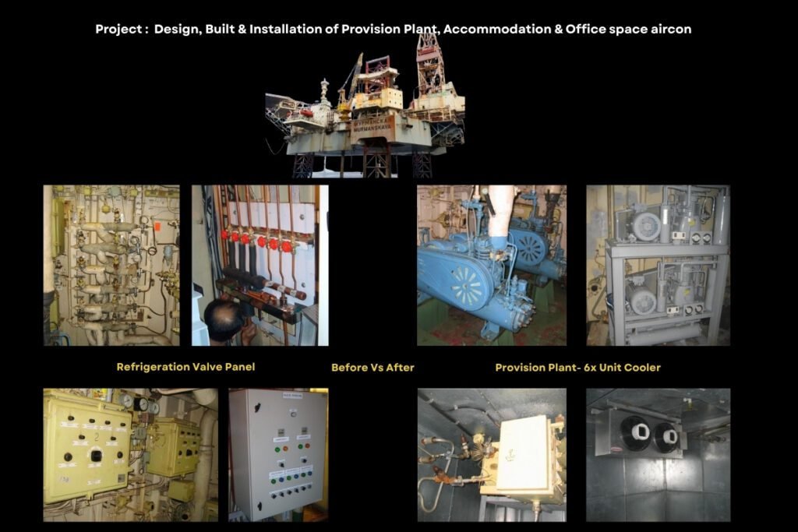Viewport: 798px width, 532px height.
Task: Click the "Refrigeration Valve Panel" caption
Action: tap(185, 367)
